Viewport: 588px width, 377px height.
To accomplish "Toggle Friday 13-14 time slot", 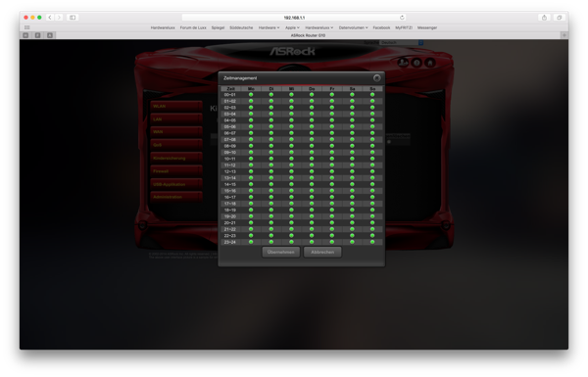I will point(332,178).
